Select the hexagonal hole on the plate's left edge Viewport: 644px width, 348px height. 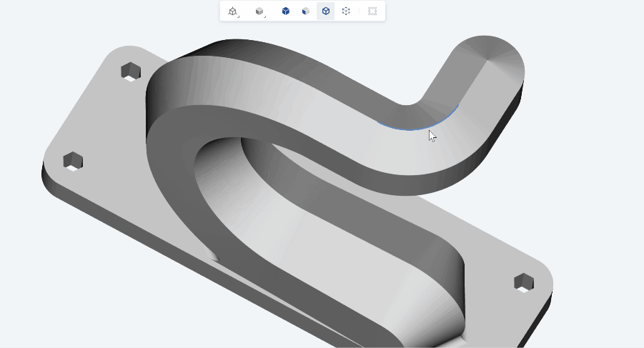(x=72, y=161)
